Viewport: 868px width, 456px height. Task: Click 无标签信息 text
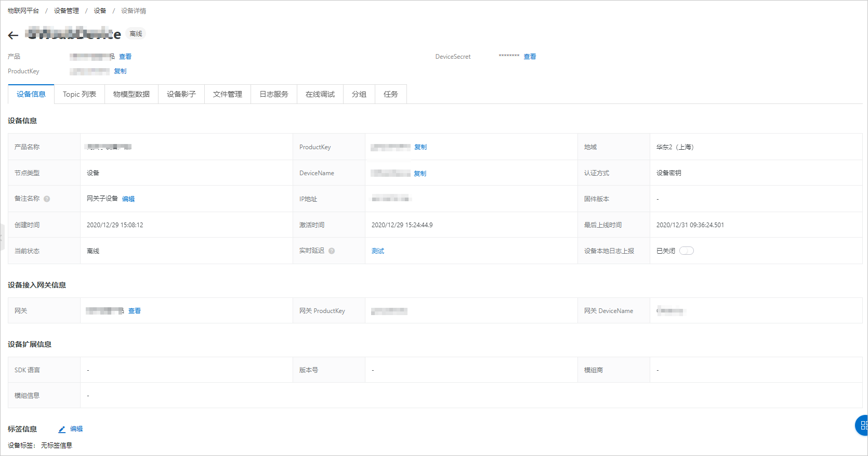pos(57,446)
